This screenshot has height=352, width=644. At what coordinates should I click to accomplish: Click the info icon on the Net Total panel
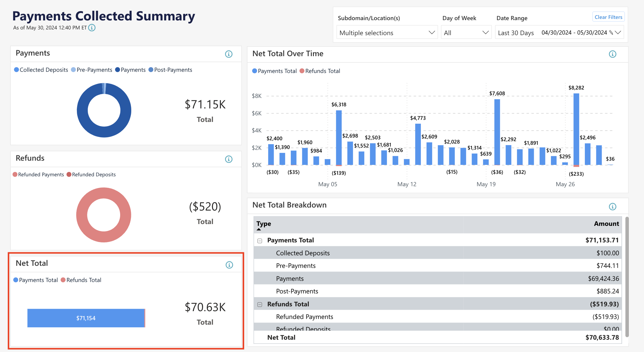pyautogui.click(x=229, y=265)
